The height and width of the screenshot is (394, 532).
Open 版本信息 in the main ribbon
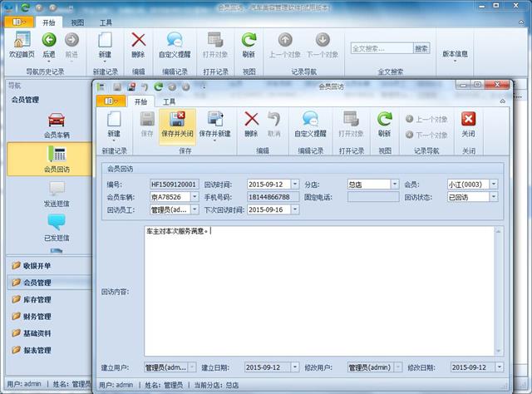[x=455, y=54]
